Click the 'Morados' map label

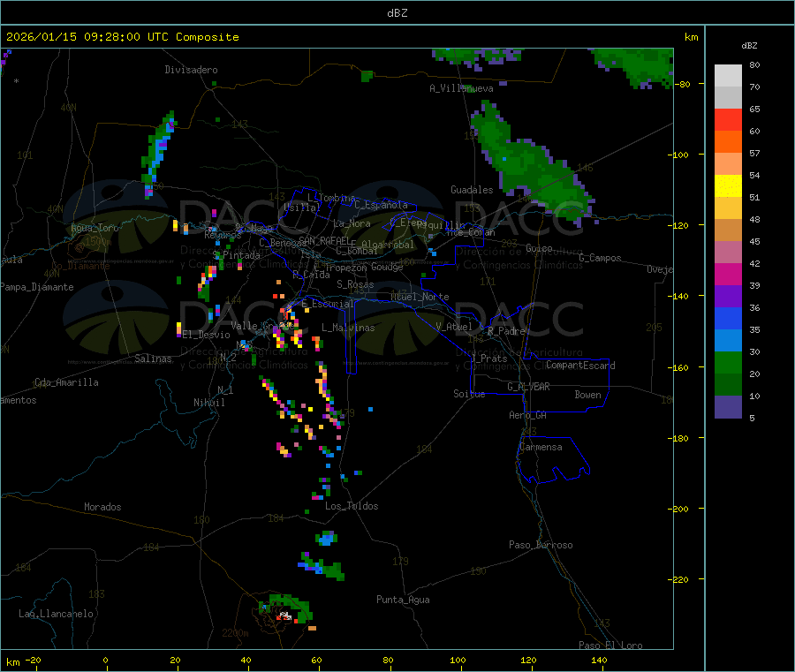tap(102, 507)
